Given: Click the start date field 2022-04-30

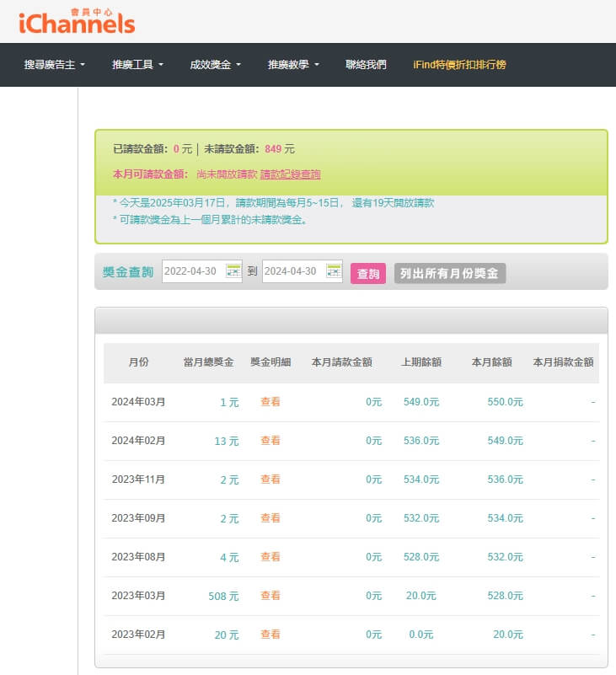Looking at the screenshot, I should click(192, 271).
